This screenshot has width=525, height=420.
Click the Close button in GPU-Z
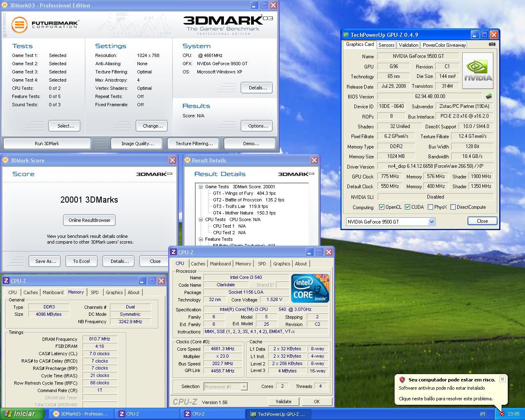pyautogui.click(x=482, y=221)
